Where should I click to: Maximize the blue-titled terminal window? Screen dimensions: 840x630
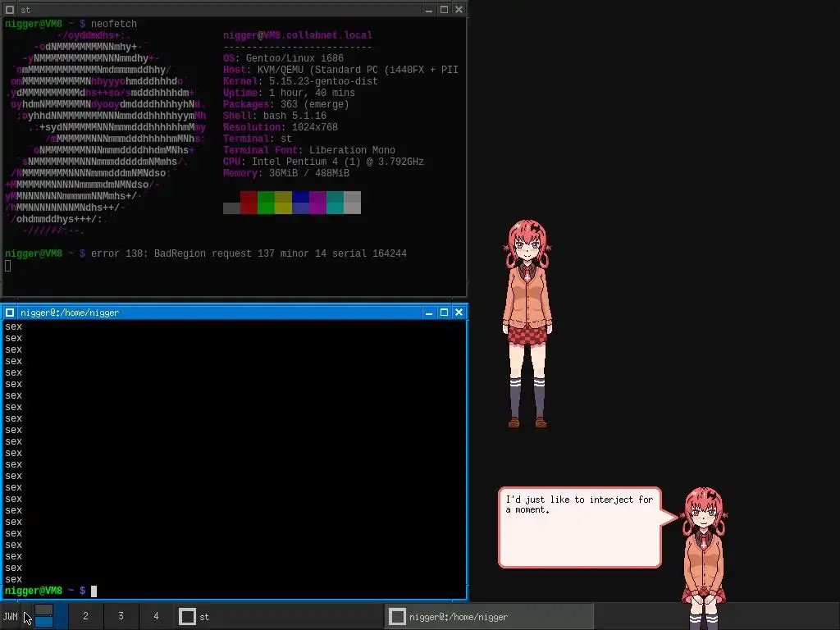(444, 313)
